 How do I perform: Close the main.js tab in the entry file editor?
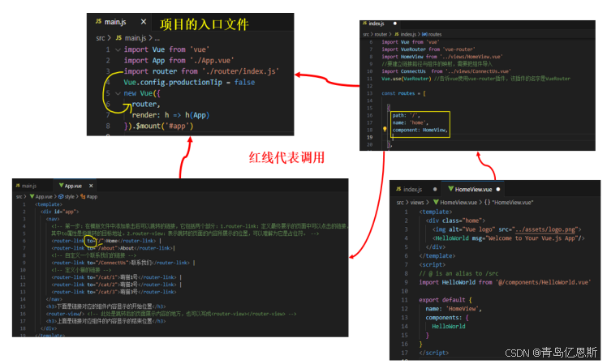[144, 22]
